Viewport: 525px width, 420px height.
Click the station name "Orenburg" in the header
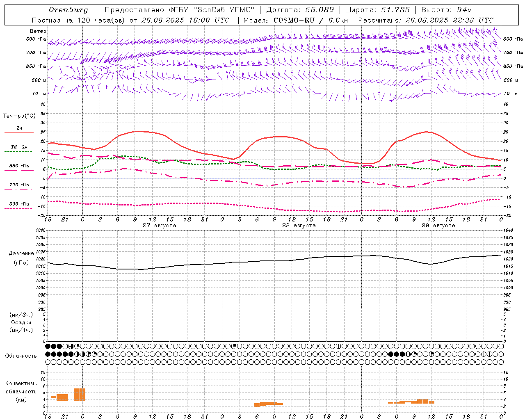pos(68,10)
